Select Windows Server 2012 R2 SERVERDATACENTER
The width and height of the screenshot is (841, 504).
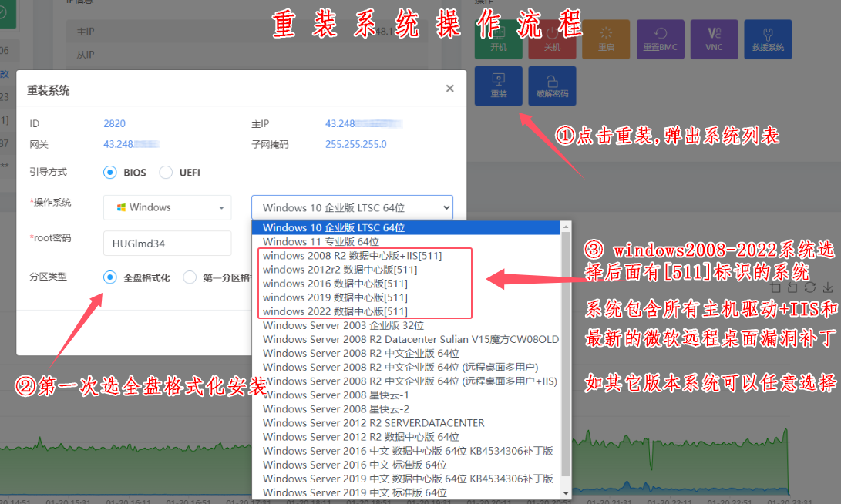pos(406,423)
